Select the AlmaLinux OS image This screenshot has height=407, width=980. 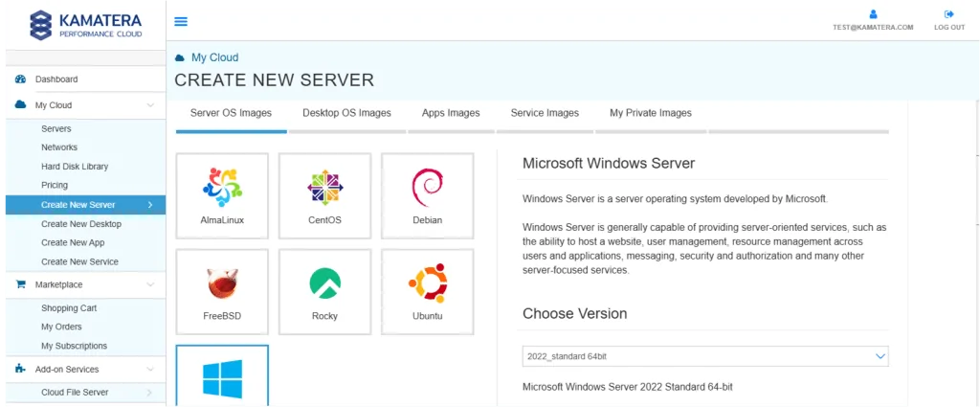(x=222, y=195)
